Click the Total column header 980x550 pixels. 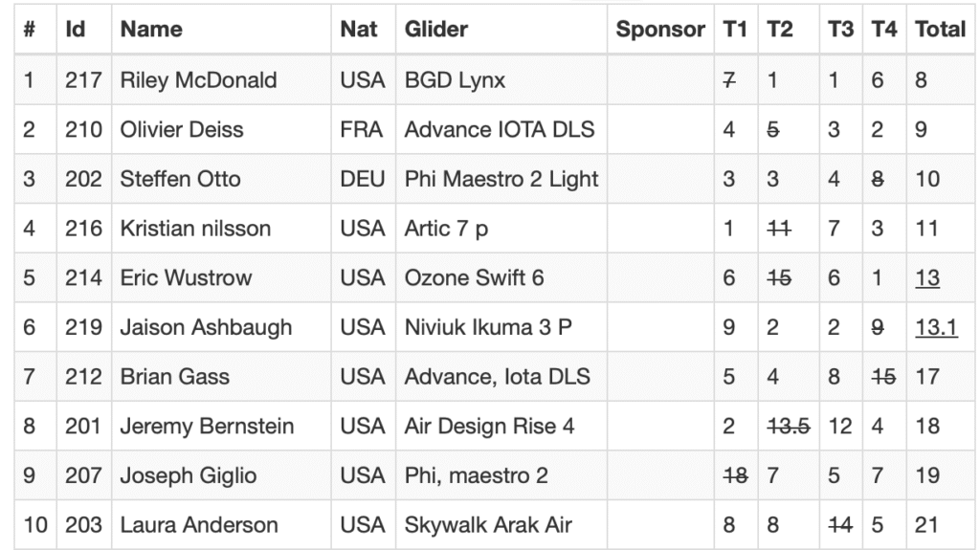940,29
